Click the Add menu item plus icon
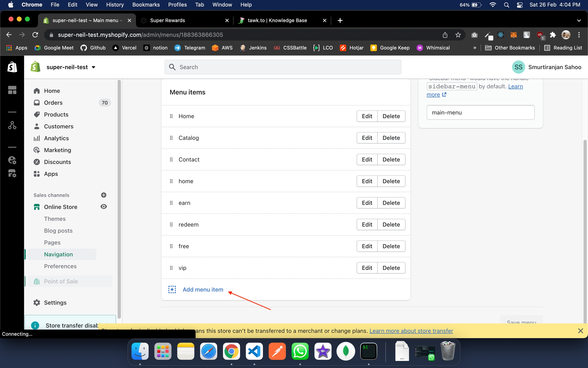This screenshot has width=588, height=368. coord(172,289)
